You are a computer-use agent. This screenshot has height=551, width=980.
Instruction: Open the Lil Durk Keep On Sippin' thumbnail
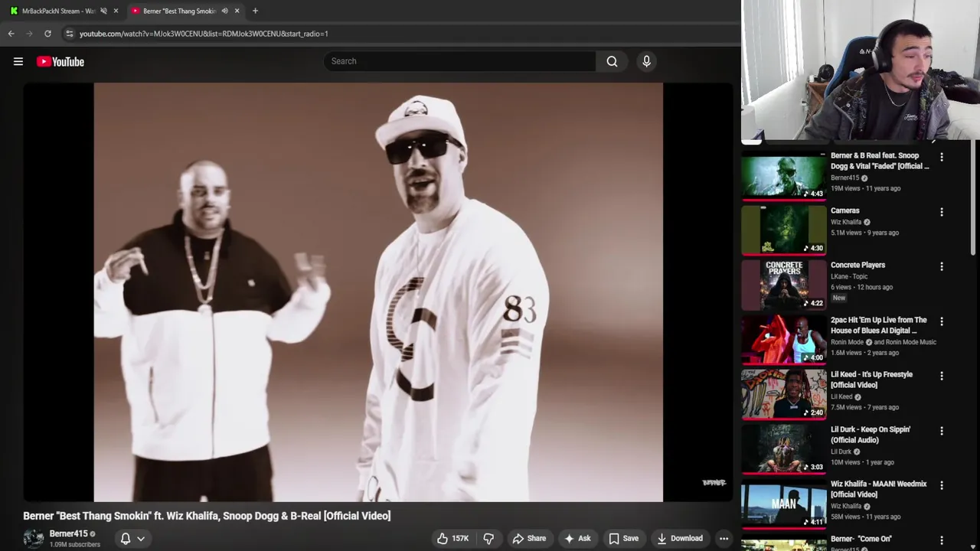[x=784, y=449]
